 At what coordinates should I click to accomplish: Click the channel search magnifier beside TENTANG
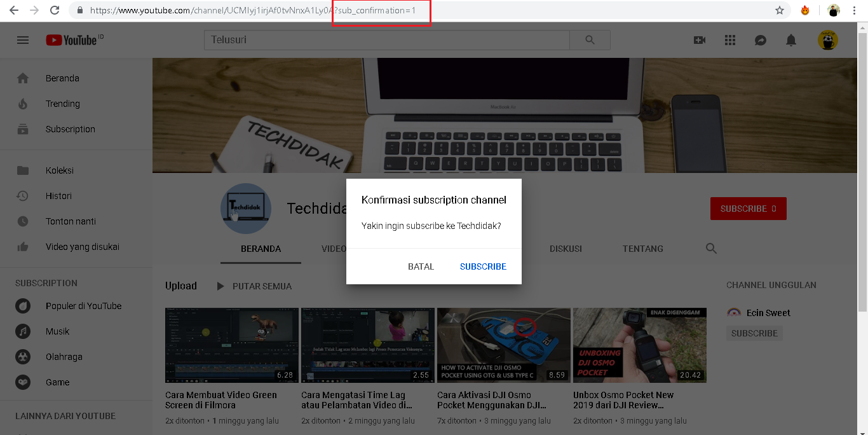711,249
